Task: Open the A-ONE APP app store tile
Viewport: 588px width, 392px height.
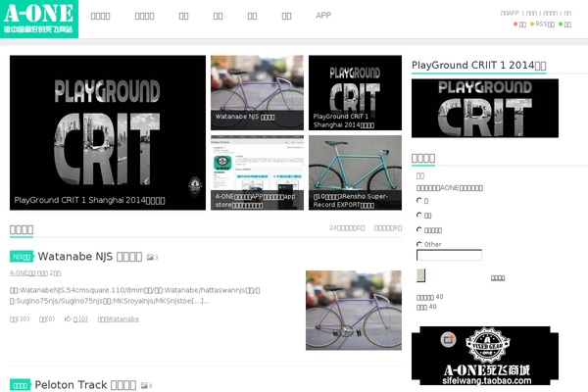Action: coord(257,172)
